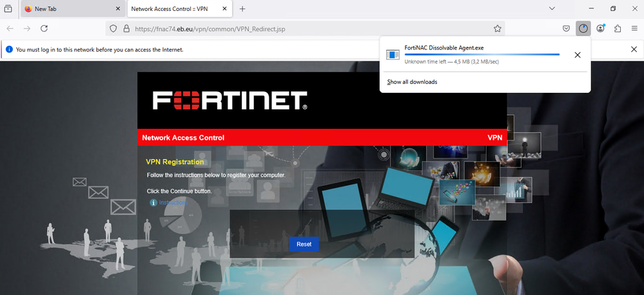The image size is (644, 295).
Task: Cancel the FortiNAC Dissolvable Agent download
Action: click(x=578, y=55)
